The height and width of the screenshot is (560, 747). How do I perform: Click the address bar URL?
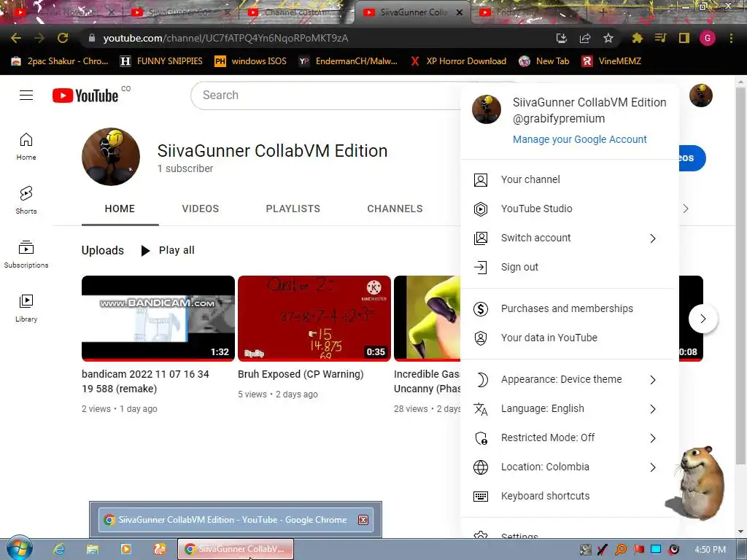click(x=225, y=38)
